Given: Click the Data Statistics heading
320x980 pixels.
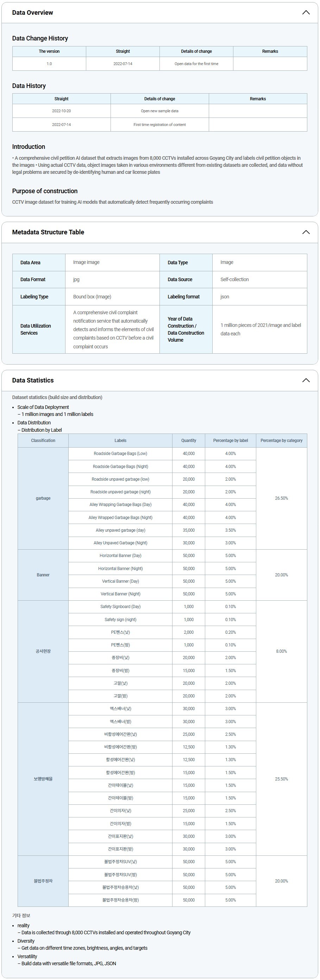Looking at the screenshot, I should [x=33, y=380].
